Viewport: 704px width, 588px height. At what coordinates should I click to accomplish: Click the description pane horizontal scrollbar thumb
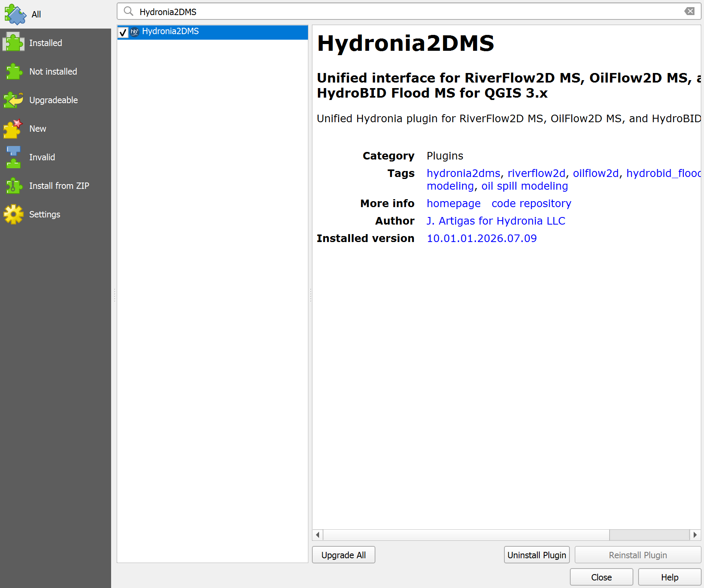[466, 535]
